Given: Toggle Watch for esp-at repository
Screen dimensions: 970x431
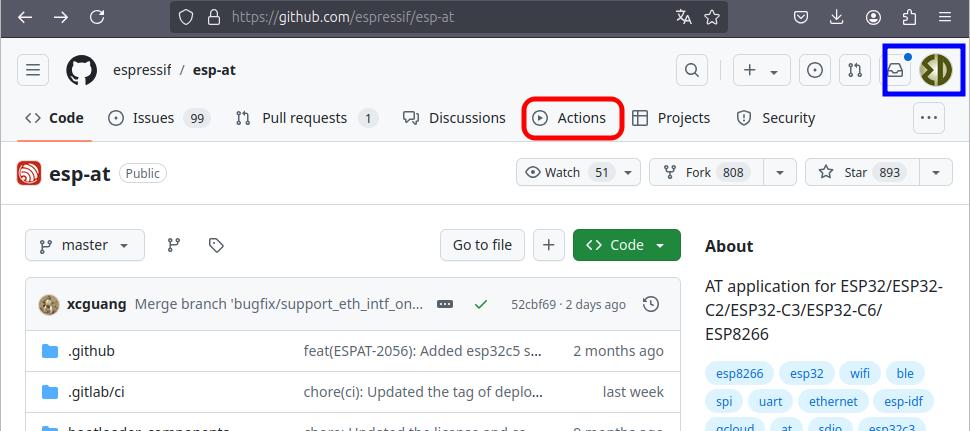Looking at the screenshot, I should (566, 172).
